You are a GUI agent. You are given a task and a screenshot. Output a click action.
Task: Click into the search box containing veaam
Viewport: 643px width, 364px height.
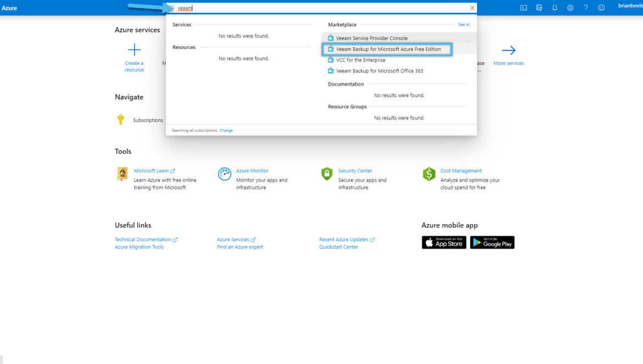tap(321, 8)
